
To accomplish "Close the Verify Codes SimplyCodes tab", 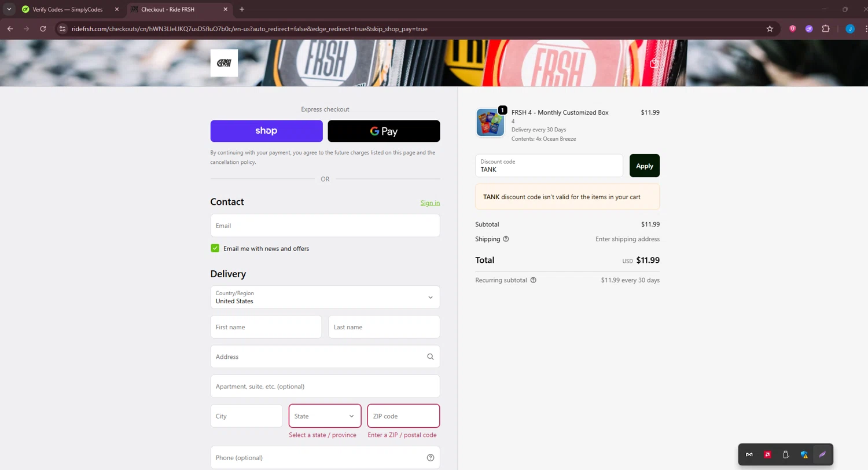I will coord(116,9).
